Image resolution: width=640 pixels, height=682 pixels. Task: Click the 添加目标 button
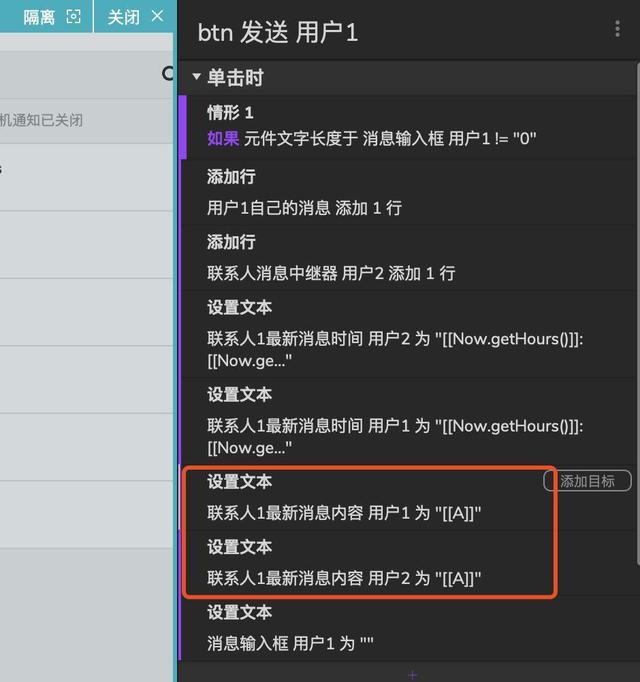587,481
